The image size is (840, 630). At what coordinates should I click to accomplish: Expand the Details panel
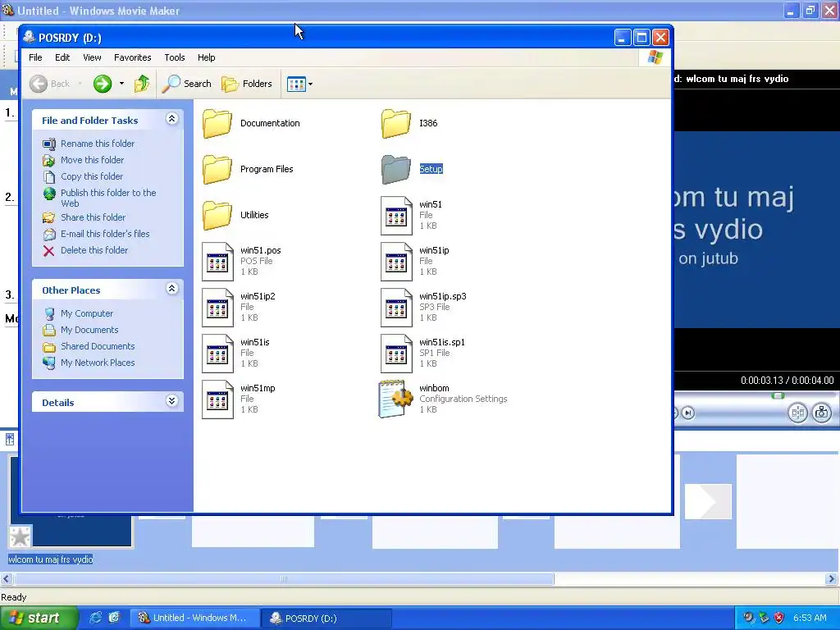(x=171, y=401)
